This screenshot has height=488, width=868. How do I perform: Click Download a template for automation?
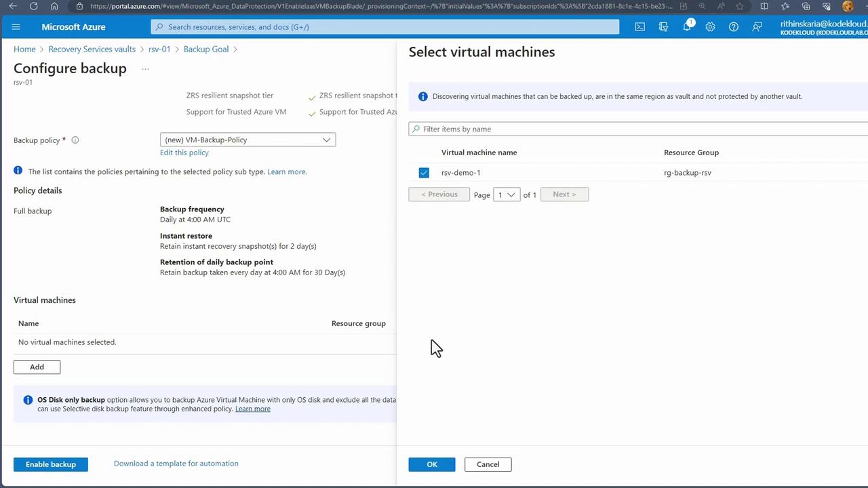click(176, 464)
